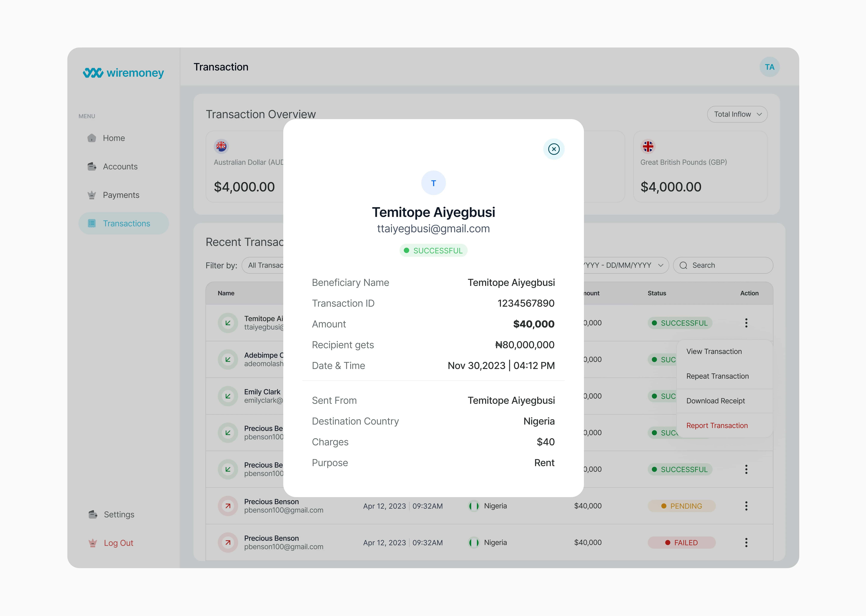This screenshot has height=616, width=866.
Task: Click the Status column header
Action: click(x=657, y=293)
